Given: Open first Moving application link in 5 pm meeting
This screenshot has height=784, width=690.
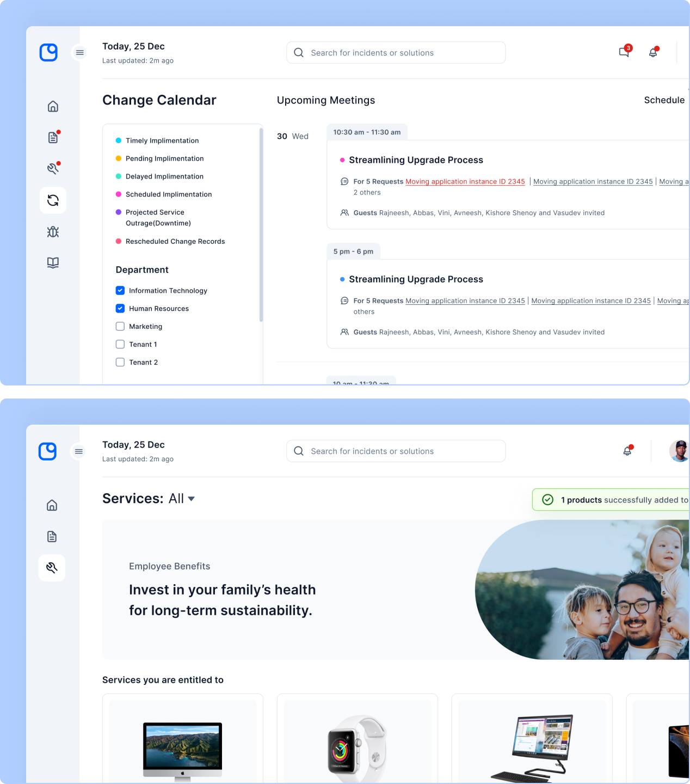Looking at the screenshot, I should coord(465,301).
